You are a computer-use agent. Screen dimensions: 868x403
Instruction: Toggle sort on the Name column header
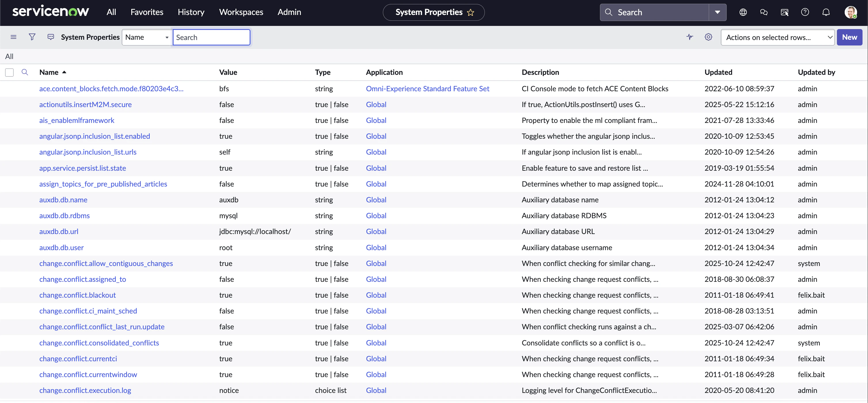49,72
